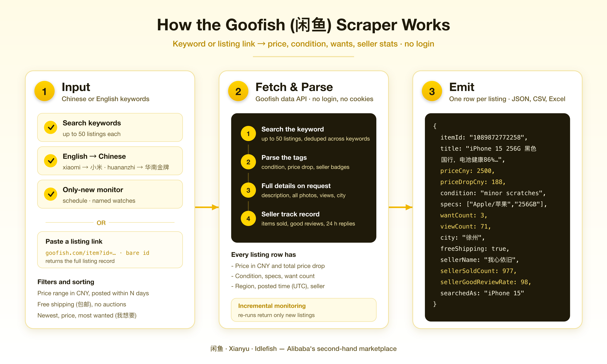Click the 'How the Goofish (闲鱼) Scraper Works' title
The height and width of the screenshot is (364, 607).
point(303,25)
